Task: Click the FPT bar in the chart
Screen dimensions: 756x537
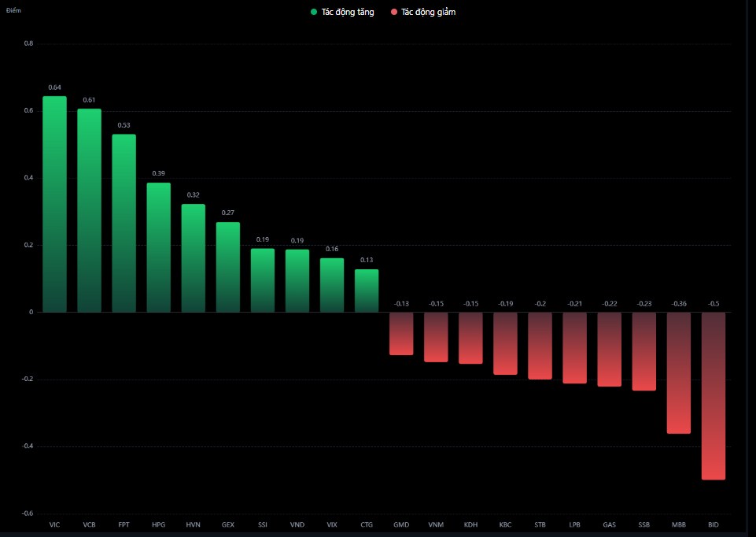Action: (x=124, y=224)
